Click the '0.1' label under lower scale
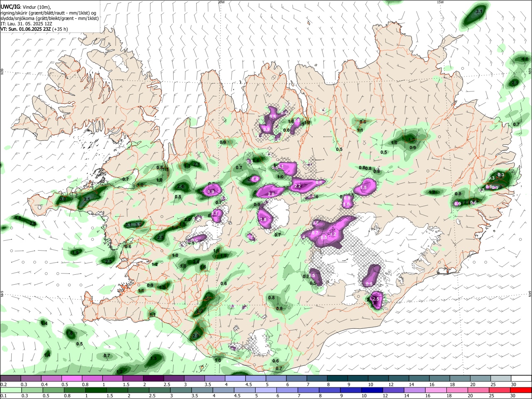The image size is (532, 399). tap(3, 396)
